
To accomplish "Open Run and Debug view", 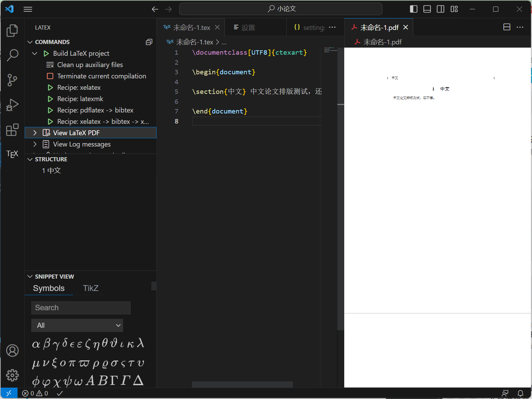I will point(12,105).
